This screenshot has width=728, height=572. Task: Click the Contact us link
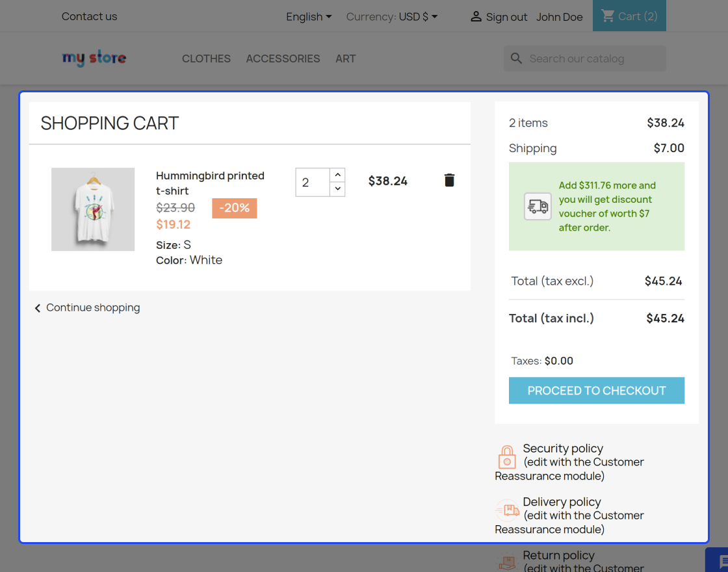click(x=90, y=16)
